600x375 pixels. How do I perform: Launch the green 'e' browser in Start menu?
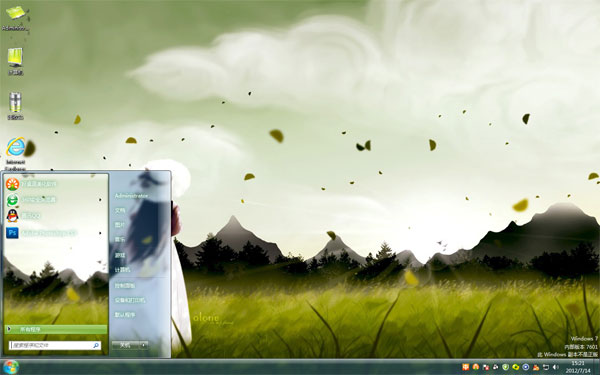(12, 200)
